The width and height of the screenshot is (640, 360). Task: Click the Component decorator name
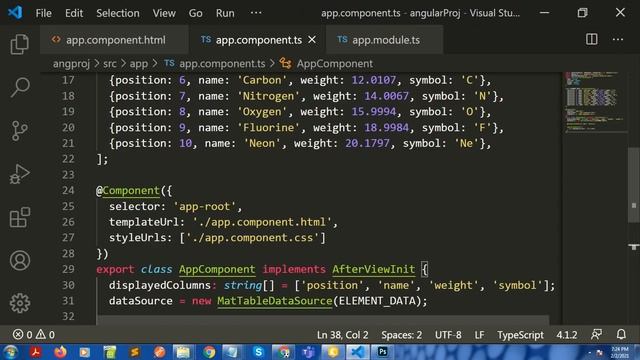click(x=131, y=191)
